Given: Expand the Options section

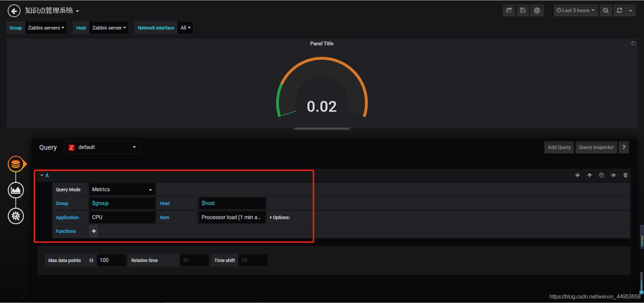Looking at the screenshot, I should tap(280, 217).
